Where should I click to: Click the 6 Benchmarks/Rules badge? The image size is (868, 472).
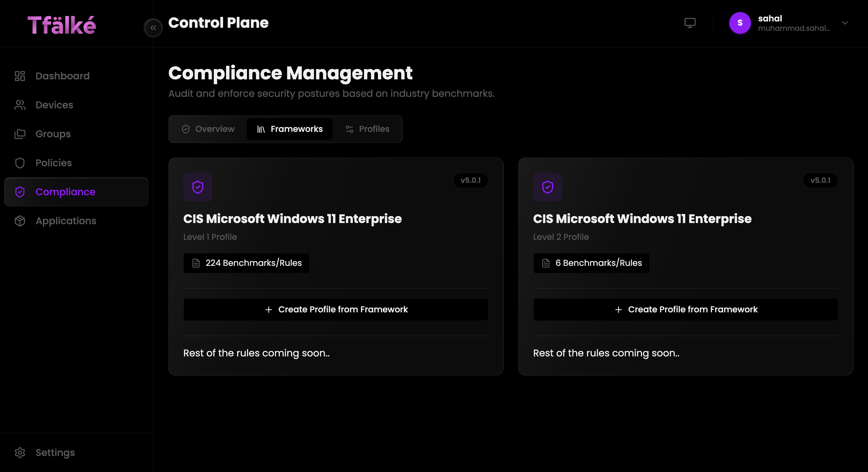coord(591,263)
